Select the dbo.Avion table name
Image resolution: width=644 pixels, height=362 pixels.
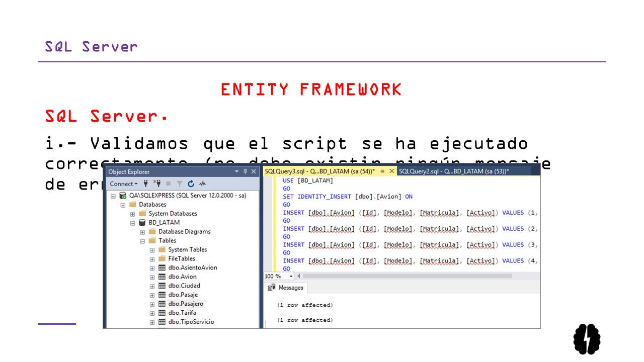(x=183, y=277)
